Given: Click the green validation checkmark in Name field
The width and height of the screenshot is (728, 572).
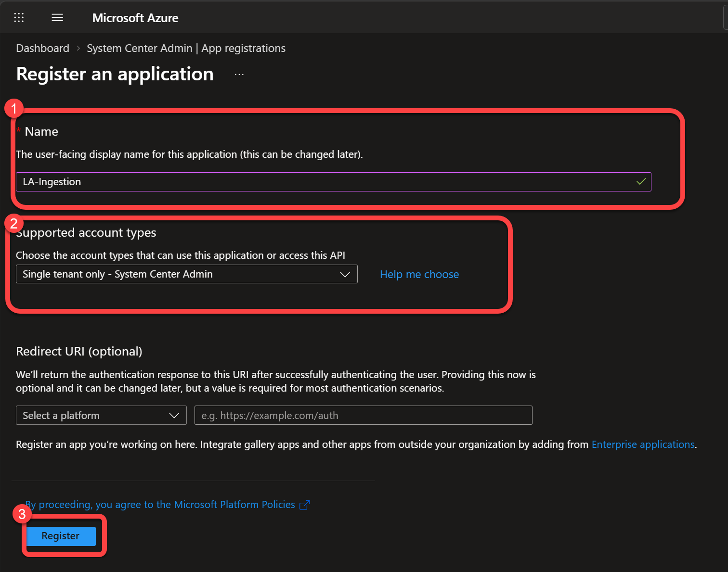Looking at the screenshot, I should click(641, 182).
